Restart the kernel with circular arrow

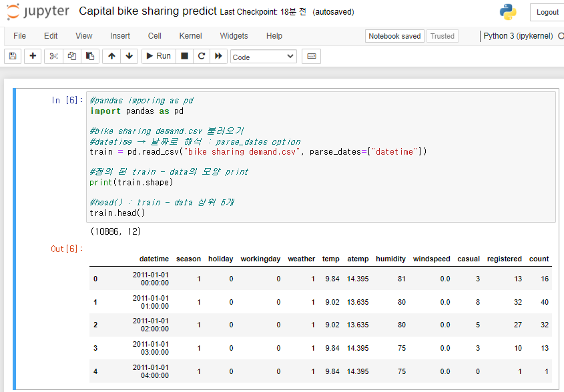202,56
